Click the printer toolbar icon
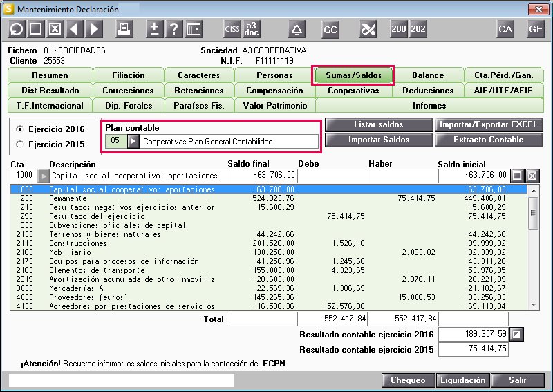Screen dimensions: 553x392 [x=124, y=29]
